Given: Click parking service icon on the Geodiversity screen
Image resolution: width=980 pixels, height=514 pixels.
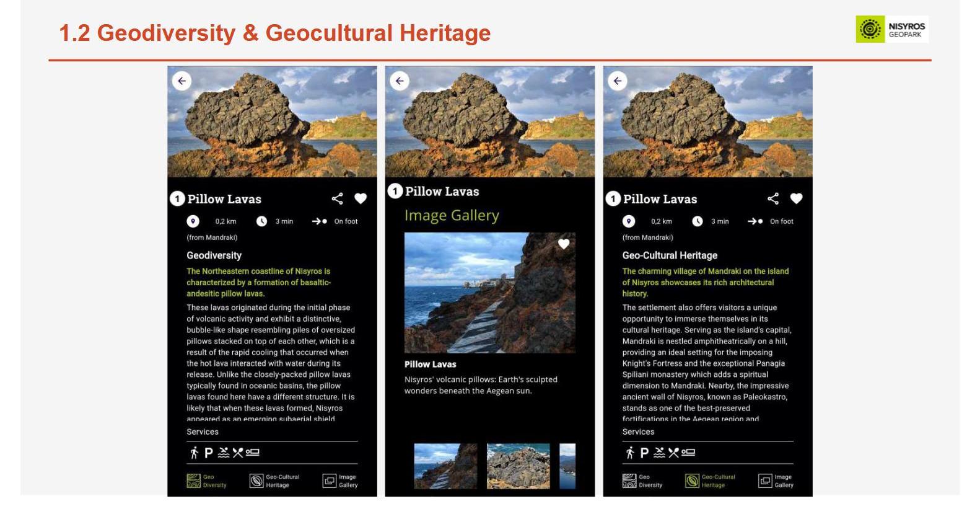Looking at the screenshot, I should pyautogui.click(x=209, y=453).
